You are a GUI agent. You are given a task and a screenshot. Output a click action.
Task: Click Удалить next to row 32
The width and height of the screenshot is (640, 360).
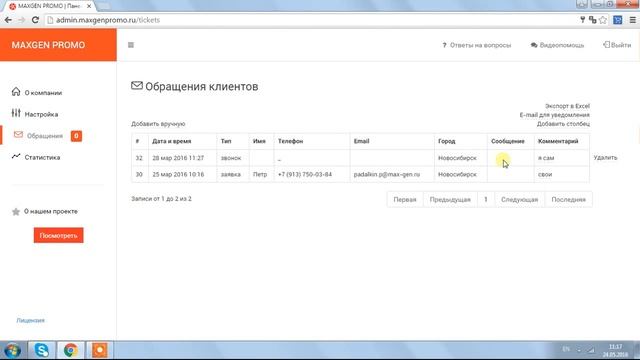(605, 158)
